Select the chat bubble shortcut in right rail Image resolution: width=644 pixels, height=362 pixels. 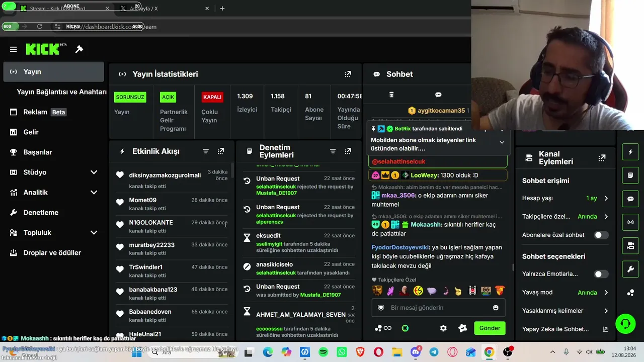coord(630,199)
